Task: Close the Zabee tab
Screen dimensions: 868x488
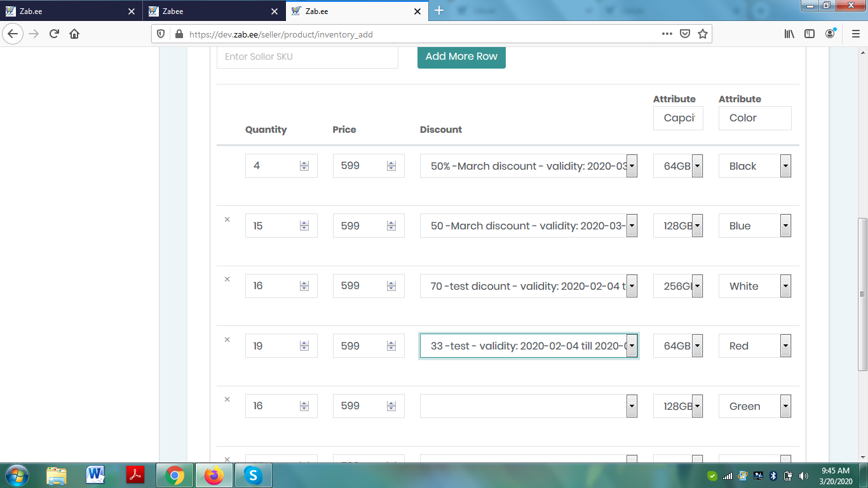Action: (x=275, y=11)
